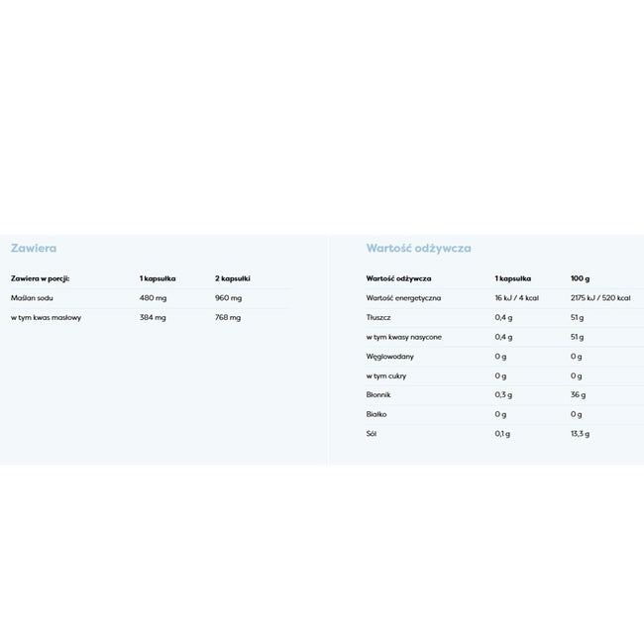Click the 384 mg value
The image size is (644, 644).
(153, 317)
